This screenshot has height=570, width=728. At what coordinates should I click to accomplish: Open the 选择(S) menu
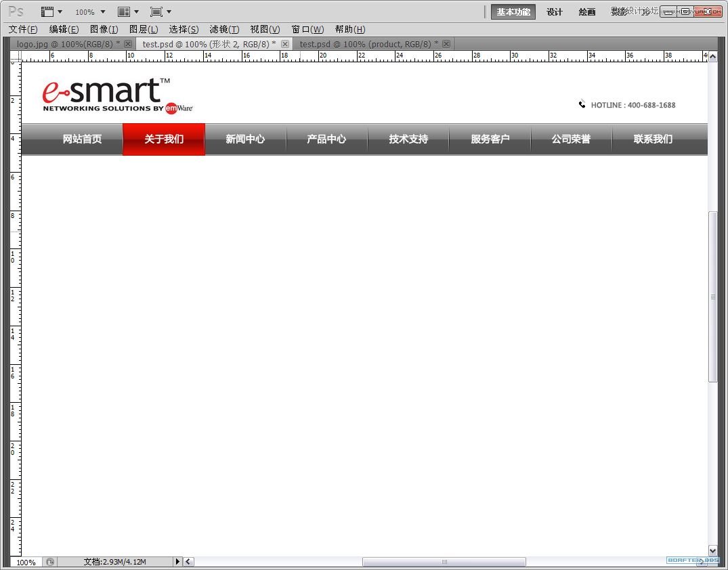[x=184, y=29]
